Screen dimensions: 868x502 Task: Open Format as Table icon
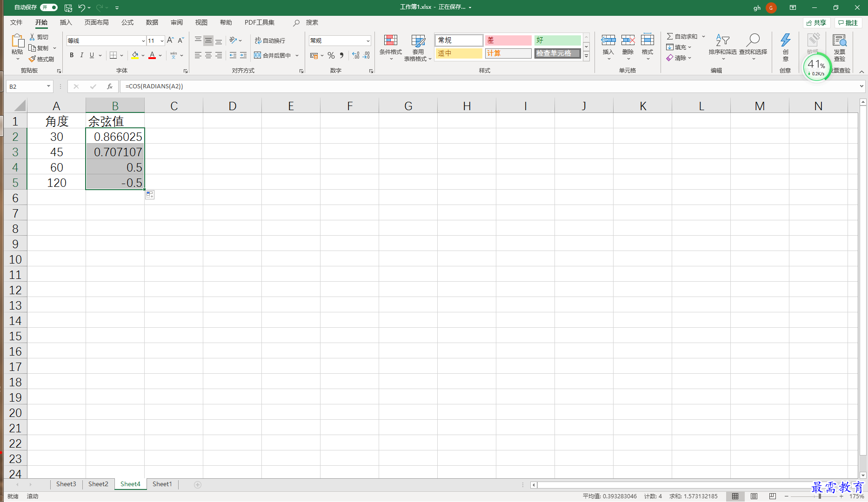tap(418, 41)
